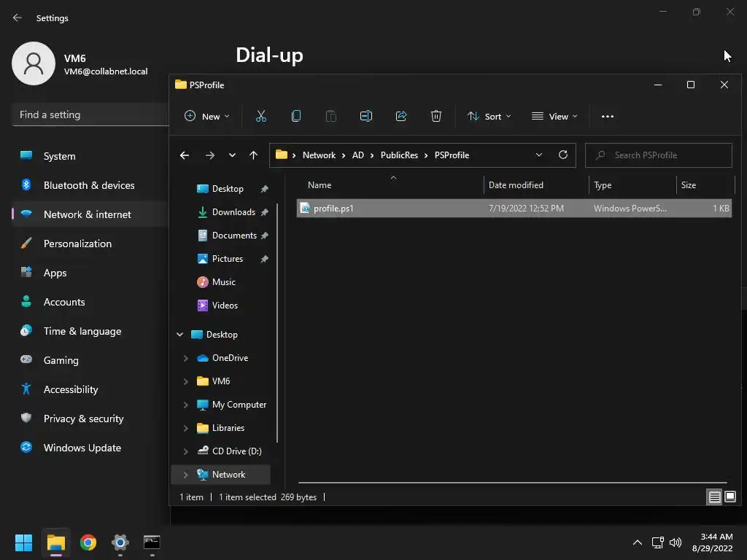
Task: Click the Cut scissors icon in File Explorer
Action: (x=261, y=116)
